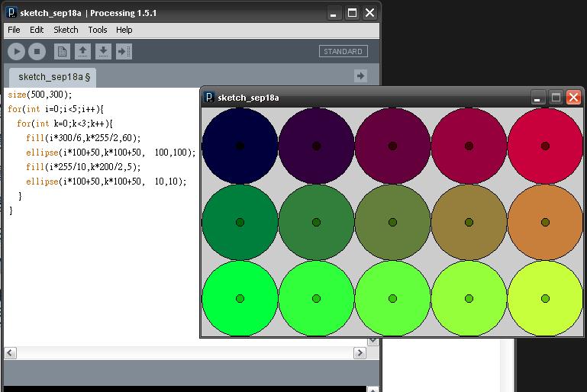The image size is (587, 392).
Task: Open the File menu
Action: click(x=14, y=30)
